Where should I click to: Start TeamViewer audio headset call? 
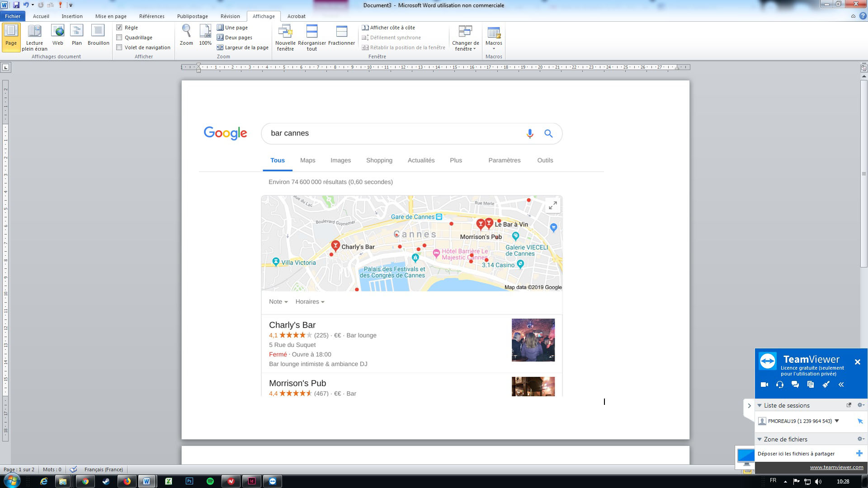tap(780, 385)
